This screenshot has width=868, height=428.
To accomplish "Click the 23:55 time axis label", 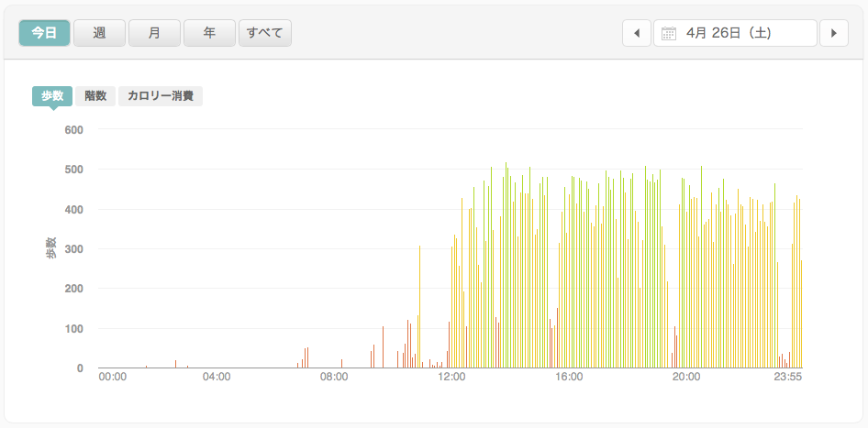I will tap(788, 377).
